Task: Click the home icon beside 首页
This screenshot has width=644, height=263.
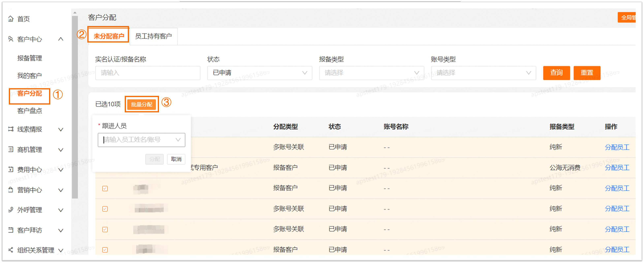Action: pyautogui.click(x=11, y=19)
